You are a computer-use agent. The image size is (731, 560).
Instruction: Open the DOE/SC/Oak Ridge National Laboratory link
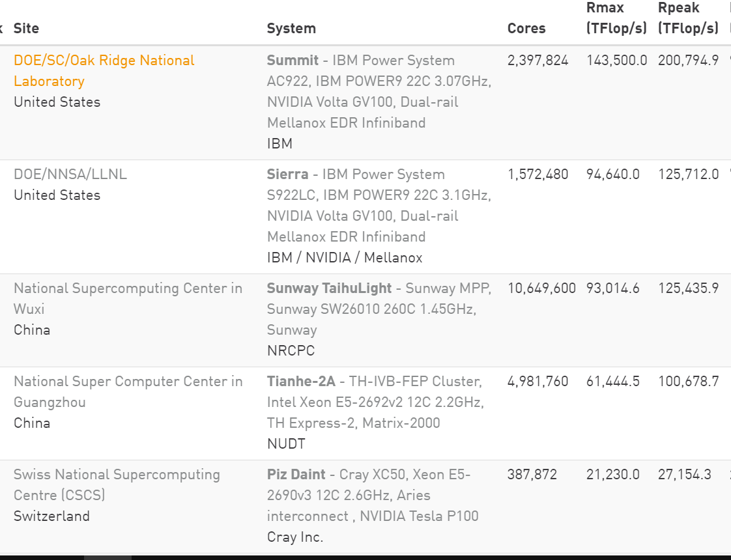click(x=104, y=71)
